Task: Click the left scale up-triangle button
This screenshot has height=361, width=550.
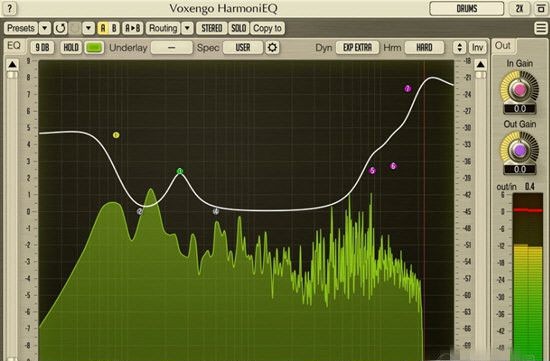Action: [x=12, y=65]
